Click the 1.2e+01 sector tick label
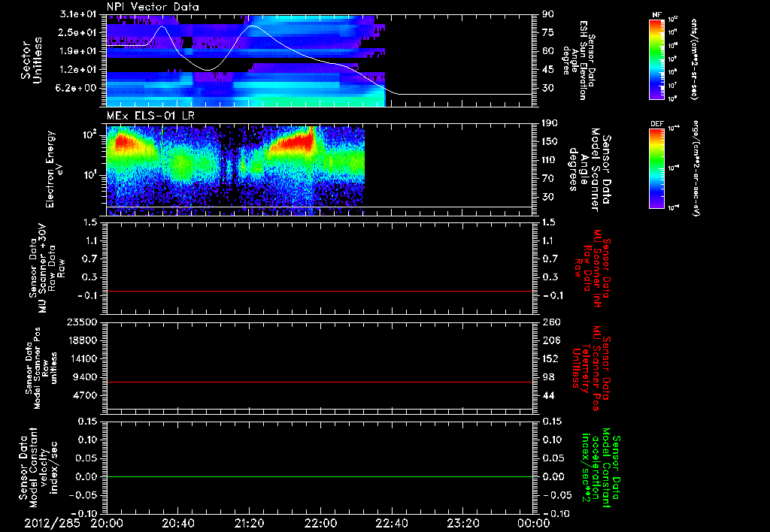770x532 pixels. coord(78,70)
